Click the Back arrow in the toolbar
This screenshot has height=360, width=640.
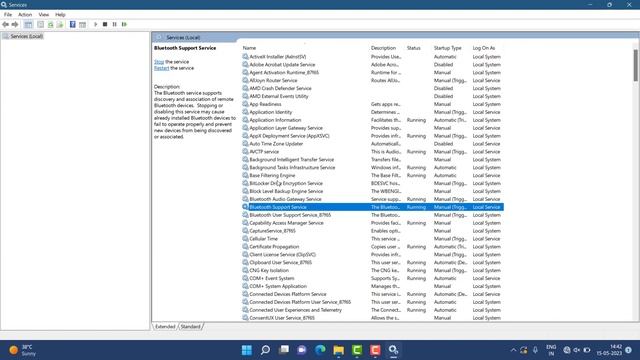click(5, 24)
